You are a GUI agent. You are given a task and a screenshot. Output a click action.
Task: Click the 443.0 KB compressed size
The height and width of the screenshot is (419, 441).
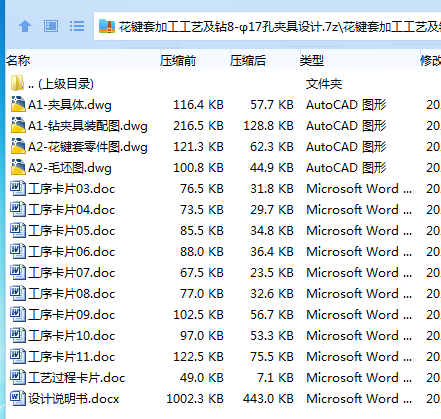tap(268, 399)
